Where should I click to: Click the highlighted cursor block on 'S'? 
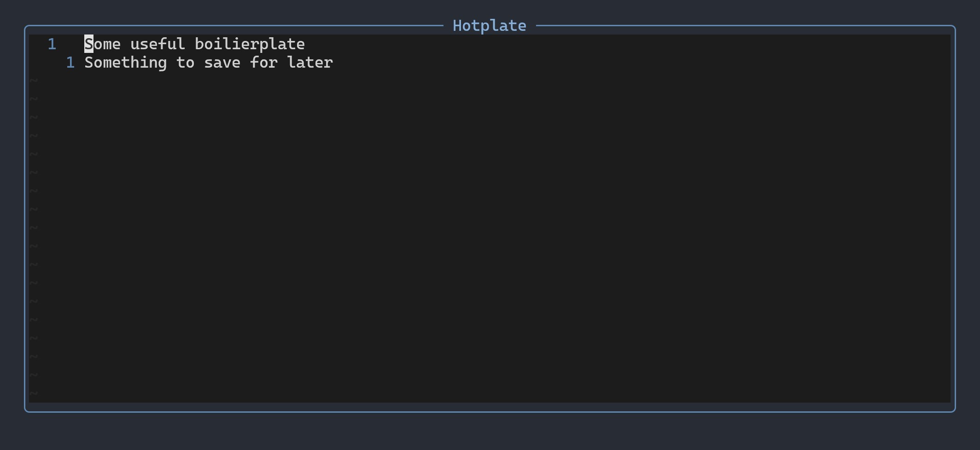(x=89, y=44)
